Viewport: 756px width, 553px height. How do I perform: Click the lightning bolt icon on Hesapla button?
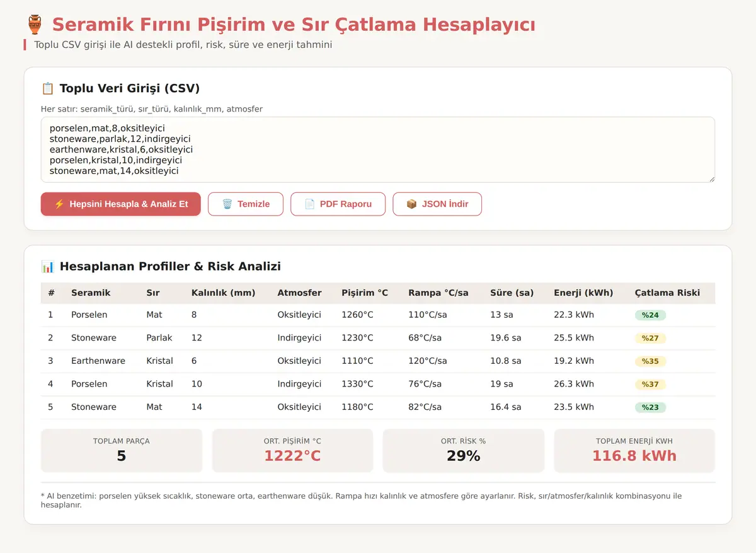point(59,204)
